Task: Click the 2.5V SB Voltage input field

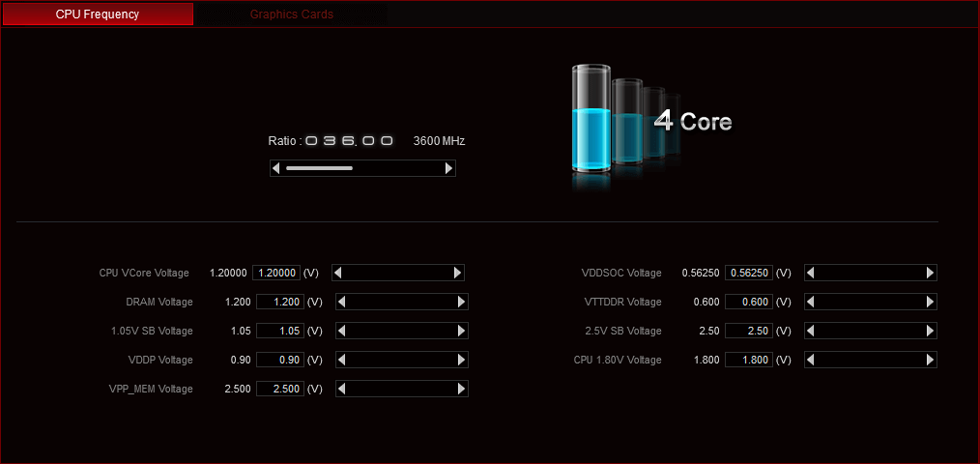Action: 749,331
